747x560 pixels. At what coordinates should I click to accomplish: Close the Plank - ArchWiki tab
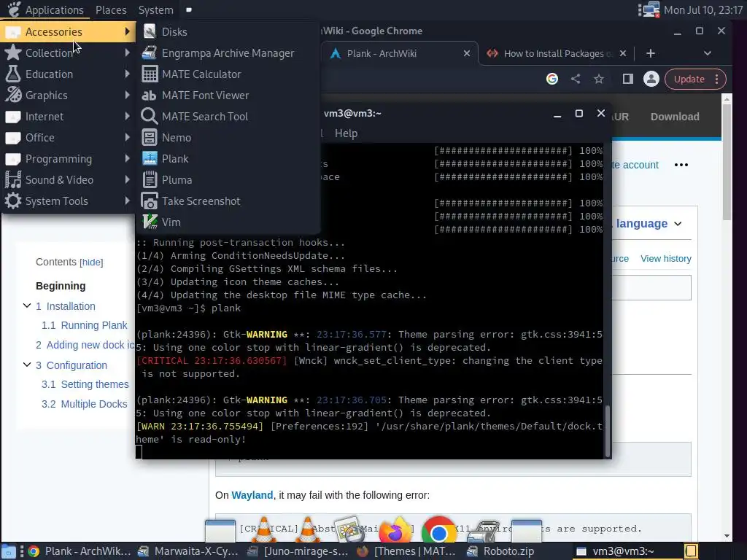467,53
